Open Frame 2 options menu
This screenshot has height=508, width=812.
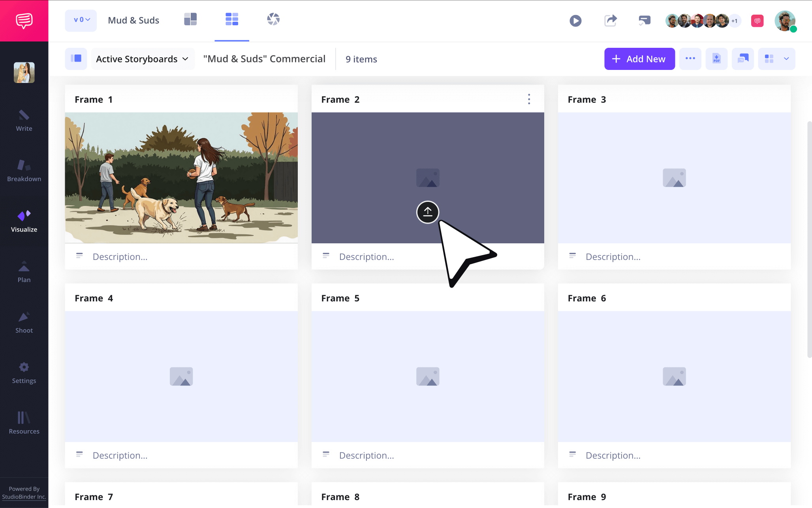[x=529, y=100]
